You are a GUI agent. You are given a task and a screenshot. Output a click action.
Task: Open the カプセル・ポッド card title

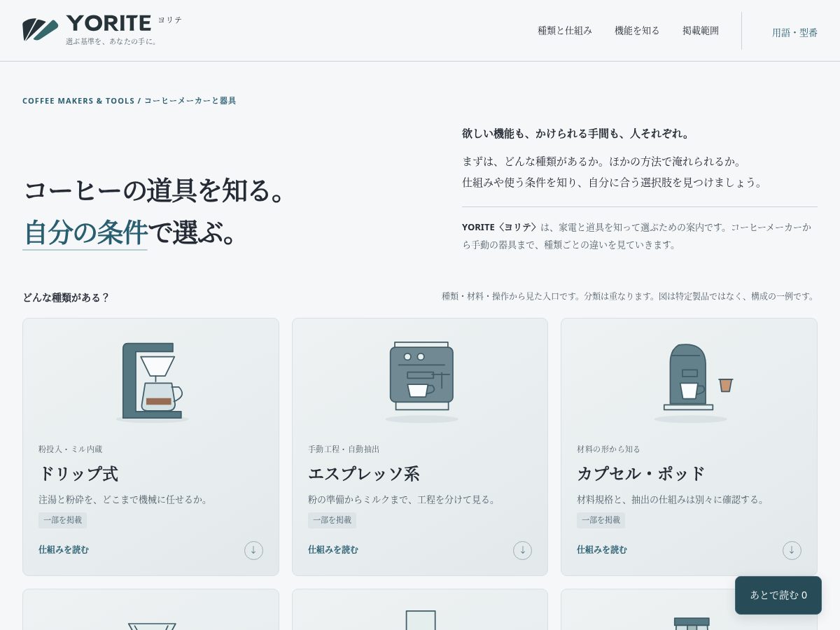click(x=641, y=474)
